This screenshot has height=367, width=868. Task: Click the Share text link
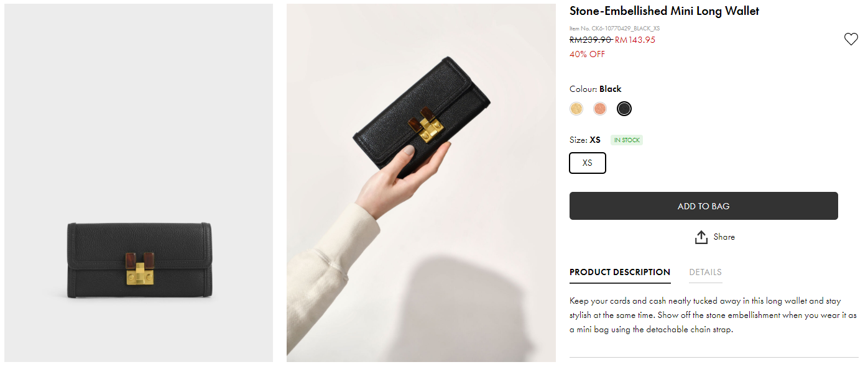pyautogui.click(x=724, y=237)
